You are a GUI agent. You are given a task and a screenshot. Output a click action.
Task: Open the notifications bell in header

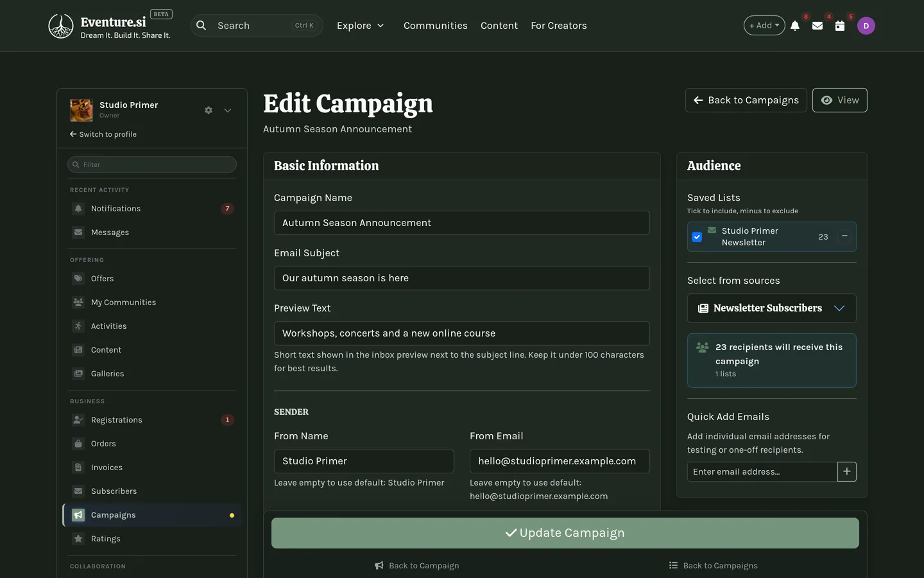coord(795,26)
